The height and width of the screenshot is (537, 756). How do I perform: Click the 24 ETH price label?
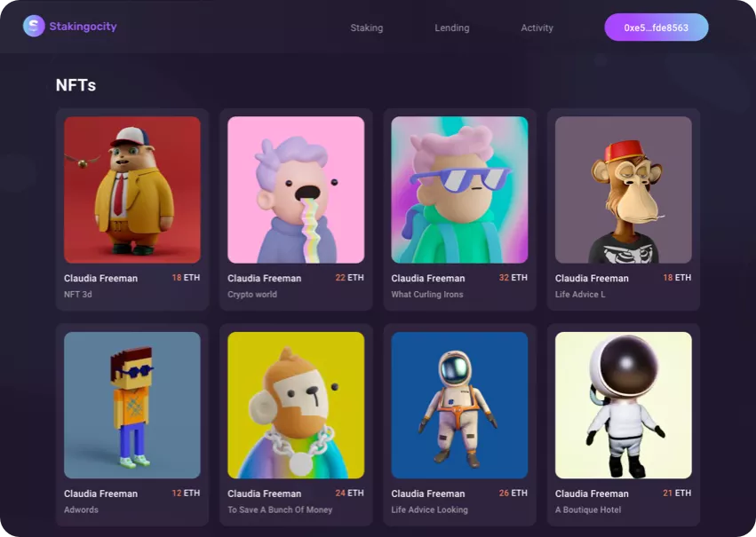tap(349, 493)
